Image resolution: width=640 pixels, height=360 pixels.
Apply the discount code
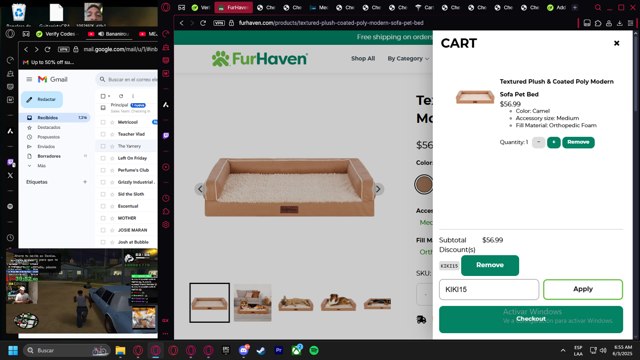pyautogui.click(x=582, y=289)
